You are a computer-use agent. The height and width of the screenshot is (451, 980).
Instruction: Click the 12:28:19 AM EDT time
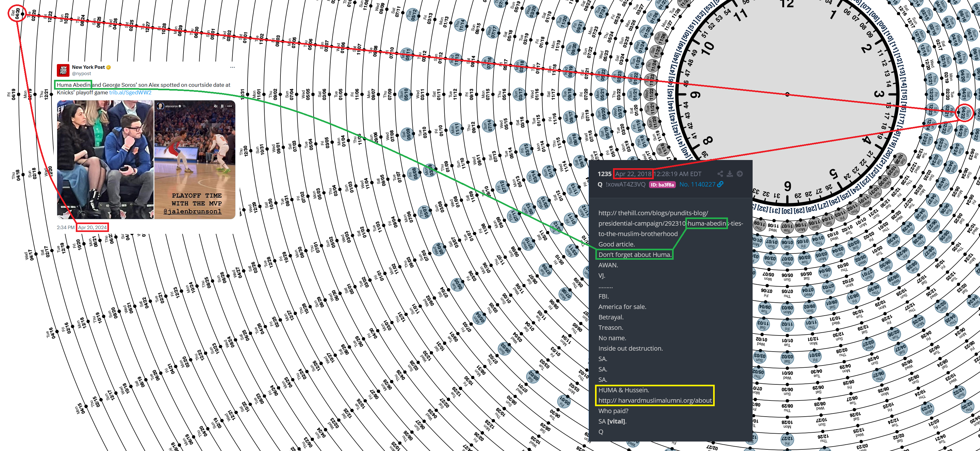point(677,174)
